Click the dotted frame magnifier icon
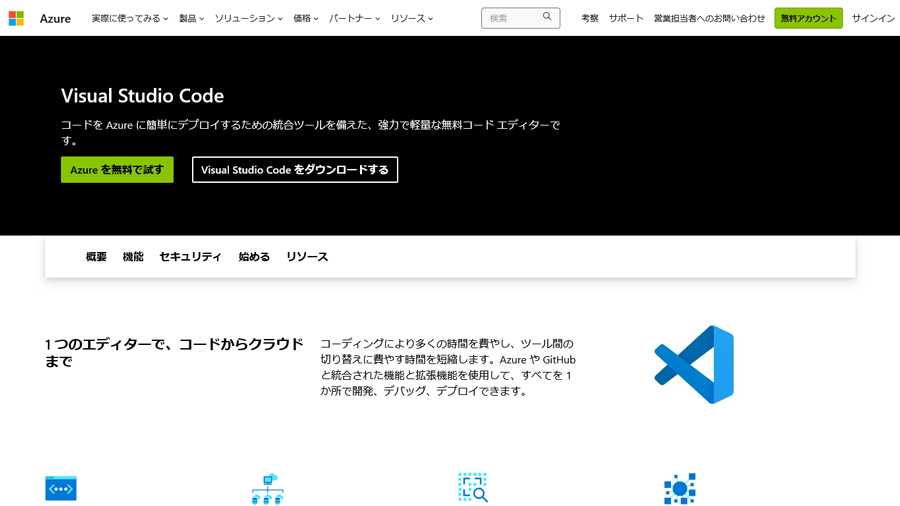Viewport: 900px width, 506px height. (472, 487)
